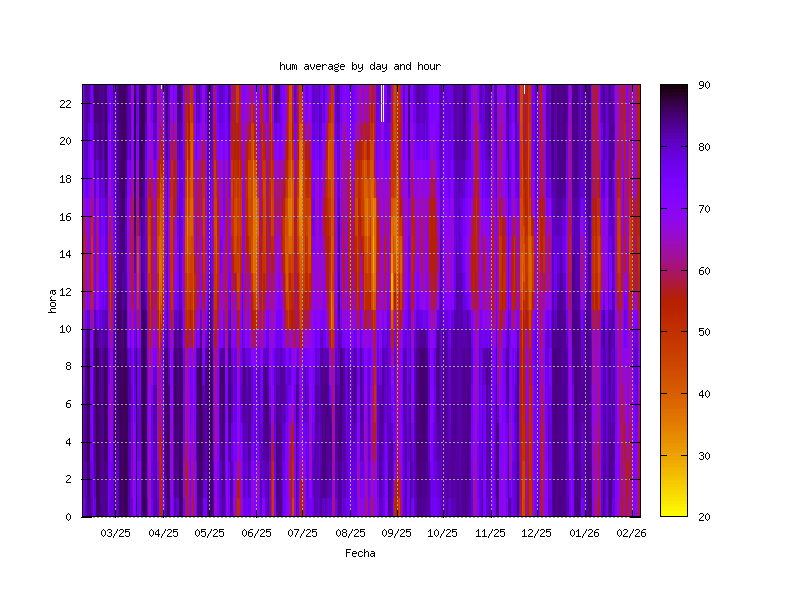The image size is (800, 600).
Task: Click the purple band near 70 on colorbar
Action: point(673,209)
